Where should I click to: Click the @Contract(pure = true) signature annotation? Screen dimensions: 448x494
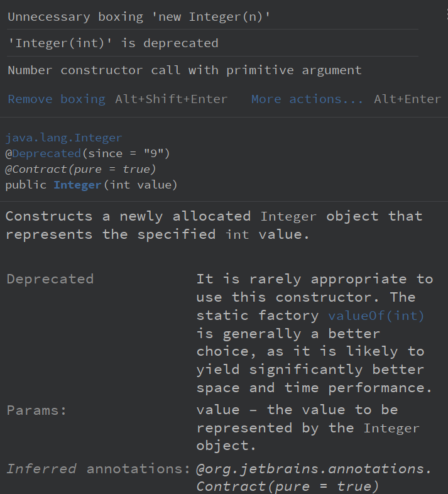coord(80,169)
